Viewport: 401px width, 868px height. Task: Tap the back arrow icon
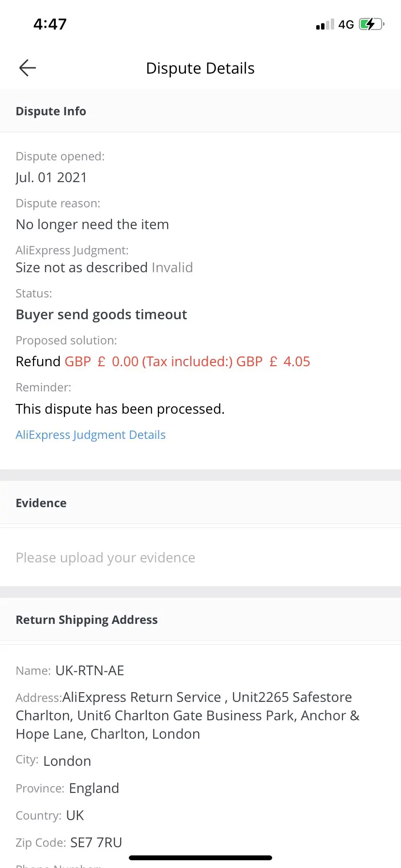[28, 68]
